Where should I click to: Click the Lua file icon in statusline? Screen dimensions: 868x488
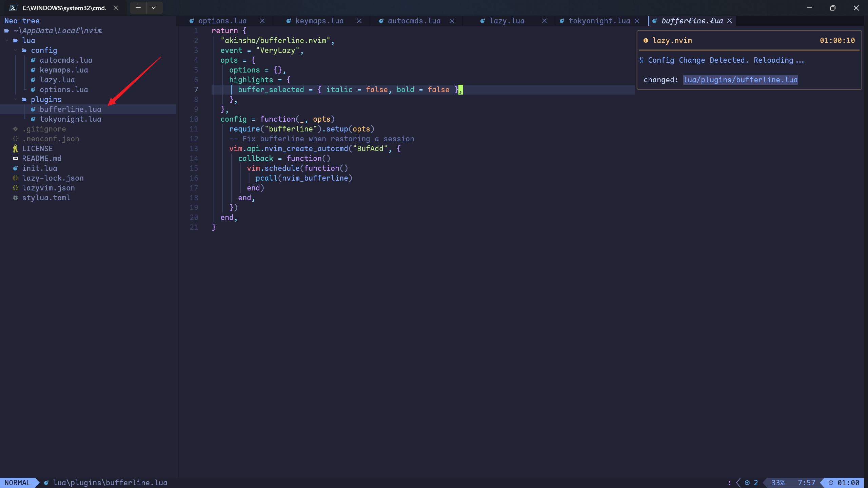(x=46, y=483)
